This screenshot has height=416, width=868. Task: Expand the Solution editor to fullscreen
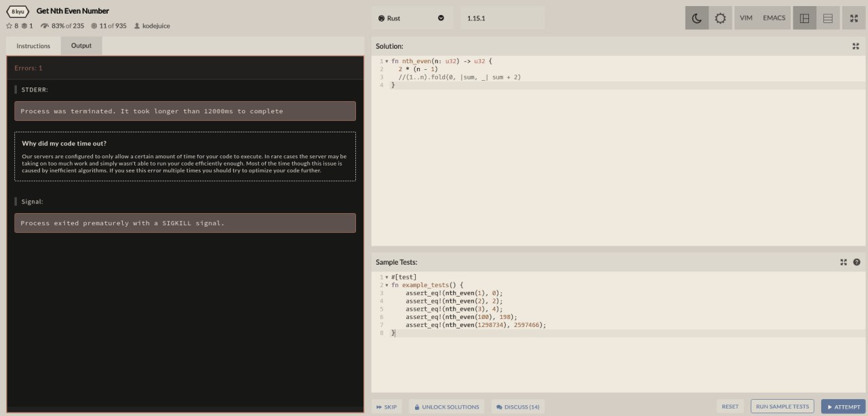(x=856, y=46)
